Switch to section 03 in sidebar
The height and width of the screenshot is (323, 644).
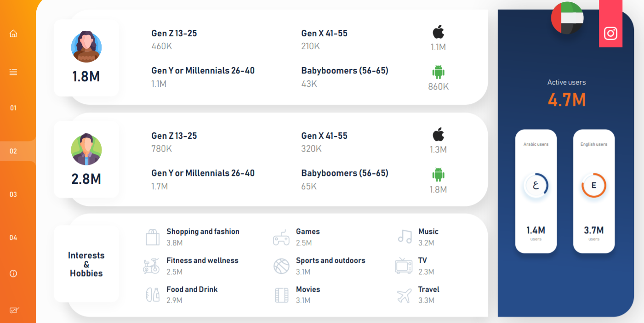(13, 194)
